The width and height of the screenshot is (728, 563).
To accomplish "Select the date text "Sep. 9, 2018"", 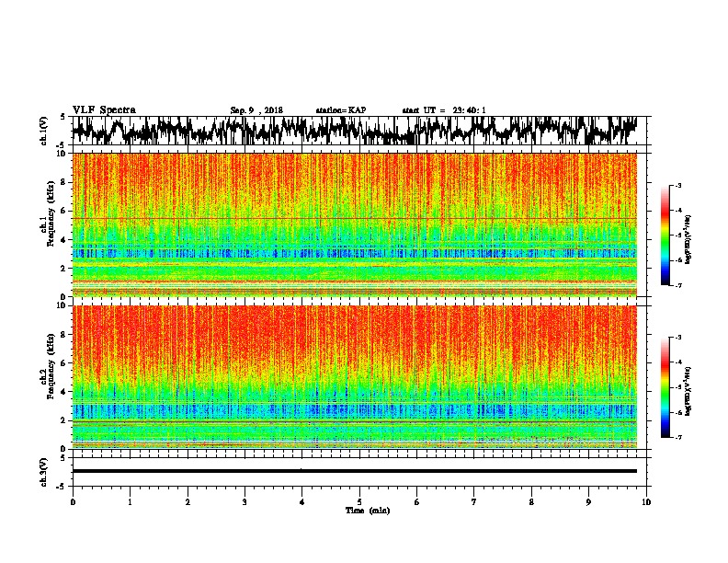I will click(x=256, y=110).
